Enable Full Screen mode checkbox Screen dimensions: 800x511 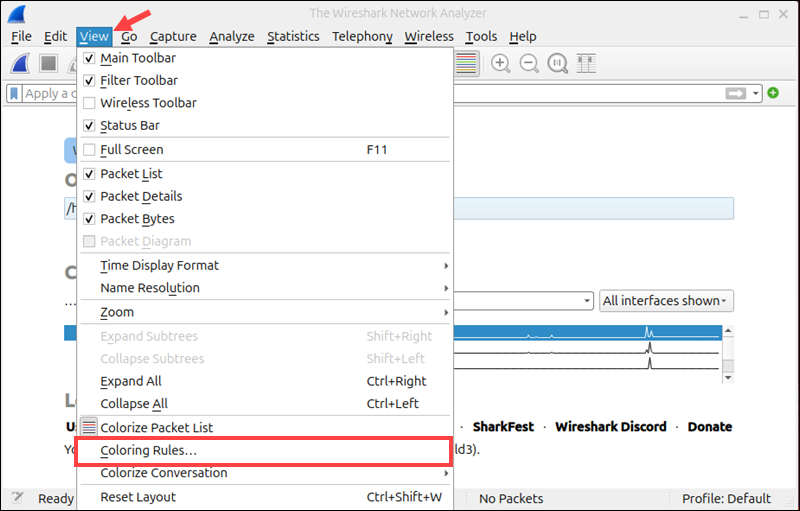pos(89,149)
